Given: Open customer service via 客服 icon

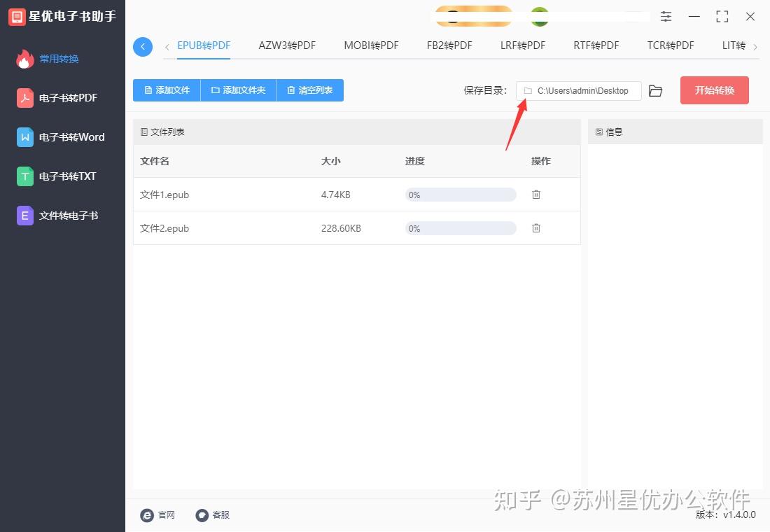Looking at the screenshot, I should click(202, 515).
